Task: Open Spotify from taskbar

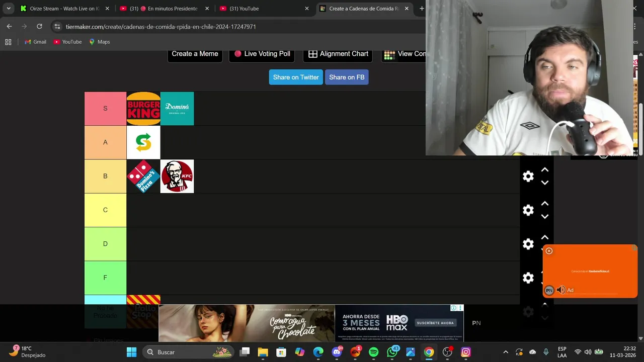Action: [x=373, y=352]
